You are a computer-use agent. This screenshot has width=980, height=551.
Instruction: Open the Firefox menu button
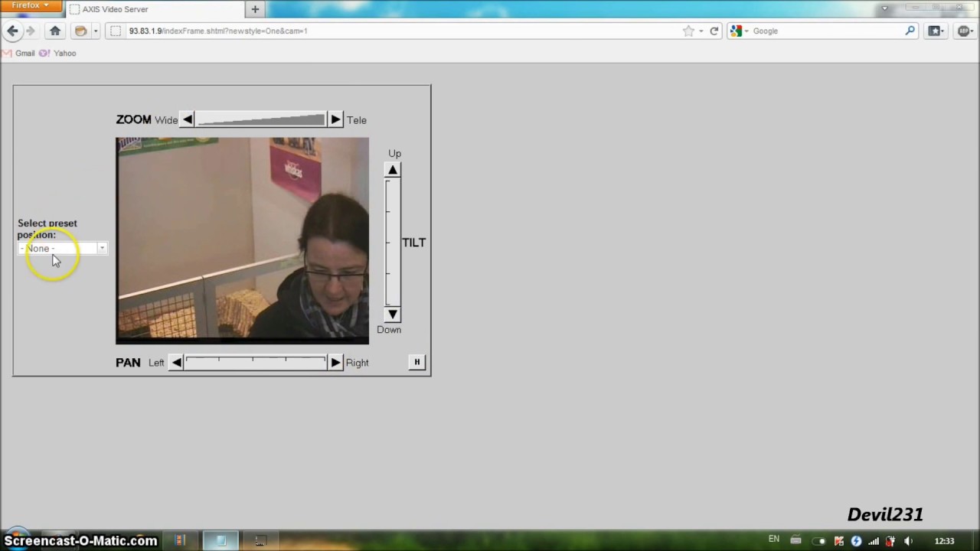tap(30, 5)
